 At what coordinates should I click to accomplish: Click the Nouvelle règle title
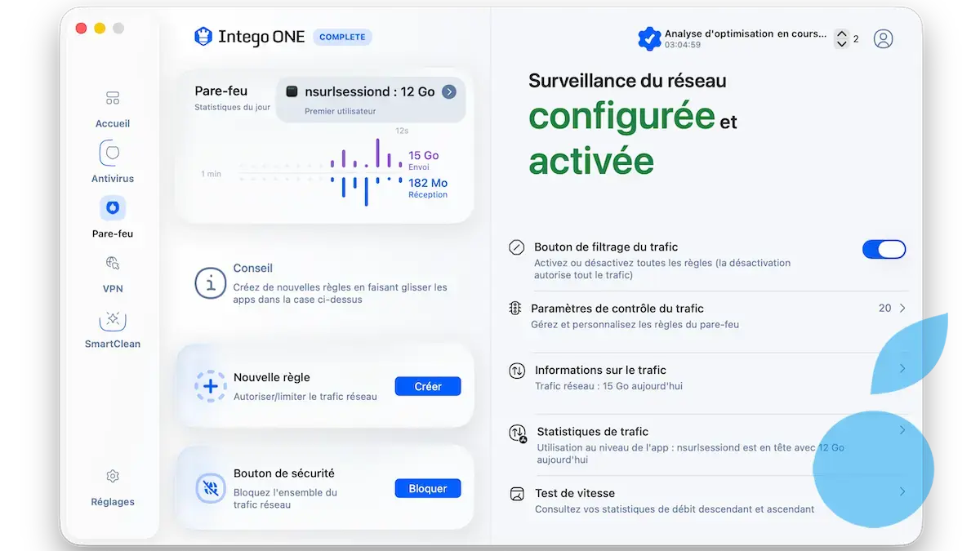tap(272, 377)
